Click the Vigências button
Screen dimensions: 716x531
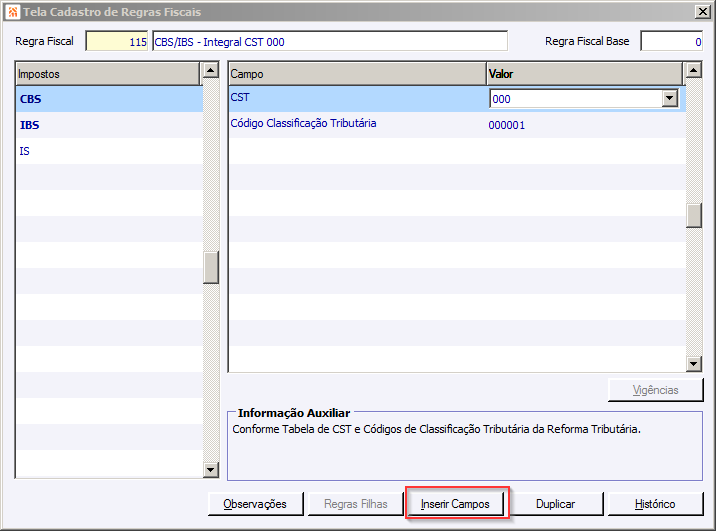pyautogui.click(x=655, y=390)
